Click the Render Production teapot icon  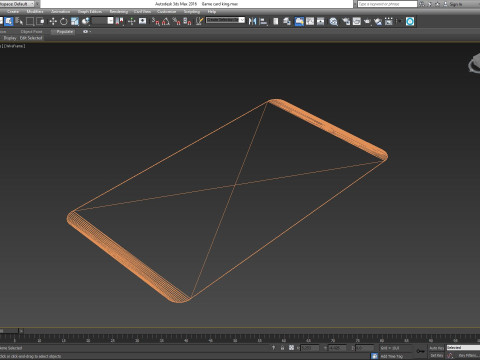[x=367, y=22]
